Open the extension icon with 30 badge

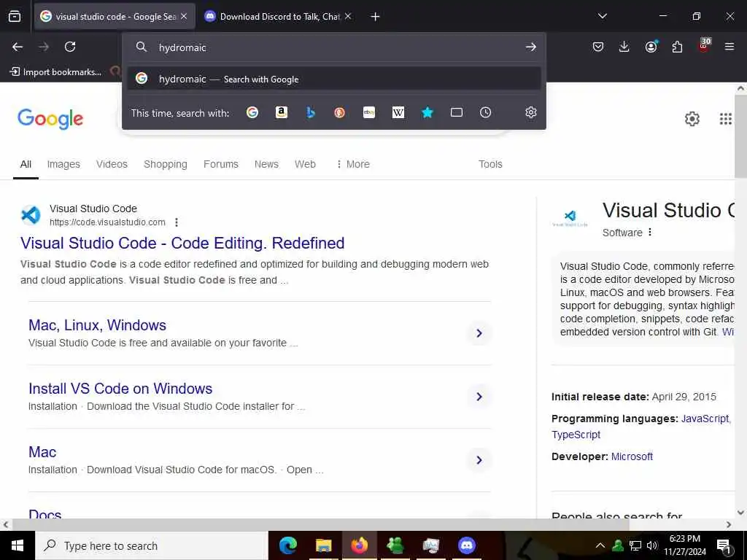coord(704,46)
